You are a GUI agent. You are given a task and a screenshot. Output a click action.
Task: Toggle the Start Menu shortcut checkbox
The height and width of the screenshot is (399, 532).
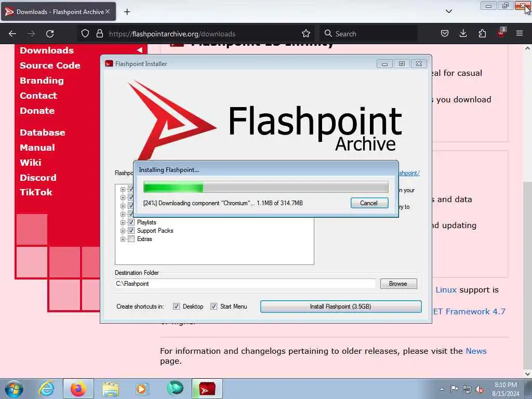point(214,307)
